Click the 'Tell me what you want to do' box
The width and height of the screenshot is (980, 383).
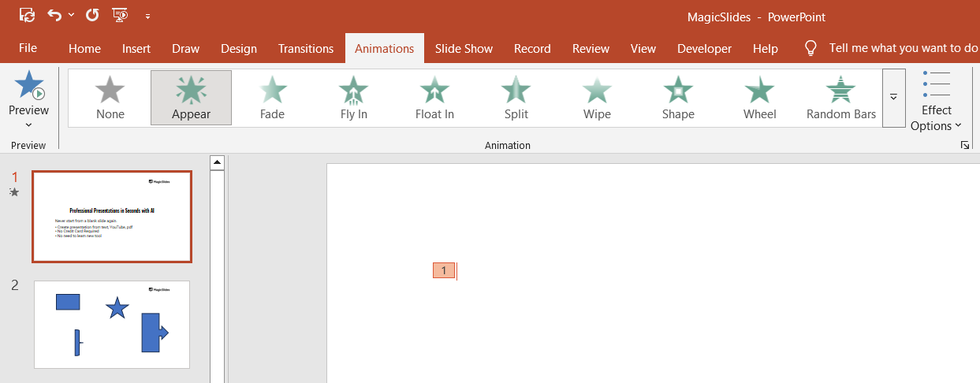[904, 48]
